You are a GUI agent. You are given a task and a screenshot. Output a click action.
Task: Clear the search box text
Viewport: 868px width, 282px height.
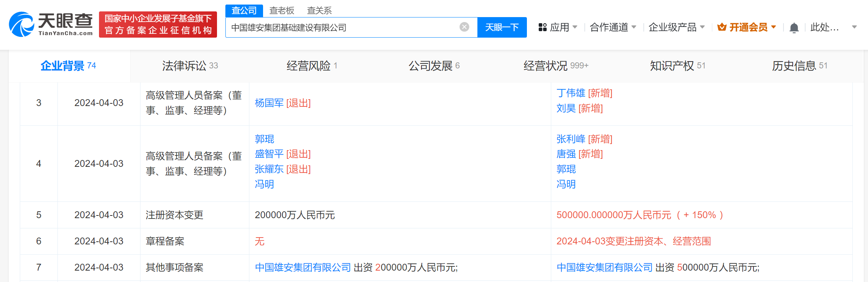point(464,27)
